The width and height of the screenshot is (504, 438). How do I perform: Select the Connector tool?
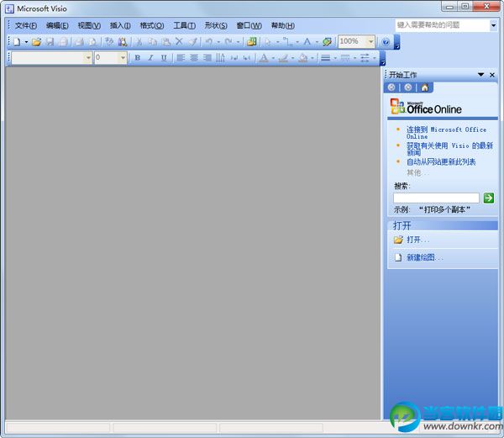click(x=288, y=42)
